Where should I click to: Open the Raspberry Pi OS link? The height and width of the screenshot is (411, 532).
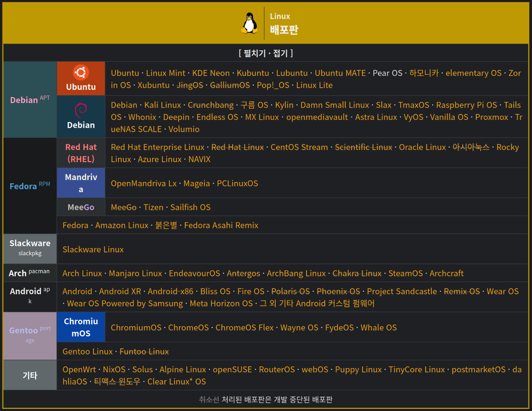(467, 105)
